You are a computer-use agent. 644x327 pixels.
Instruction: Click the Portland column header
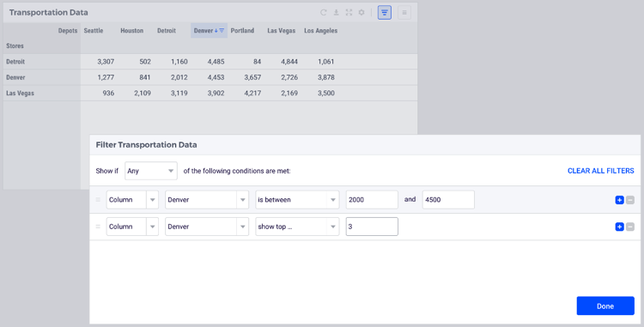(x=242, y=30)
